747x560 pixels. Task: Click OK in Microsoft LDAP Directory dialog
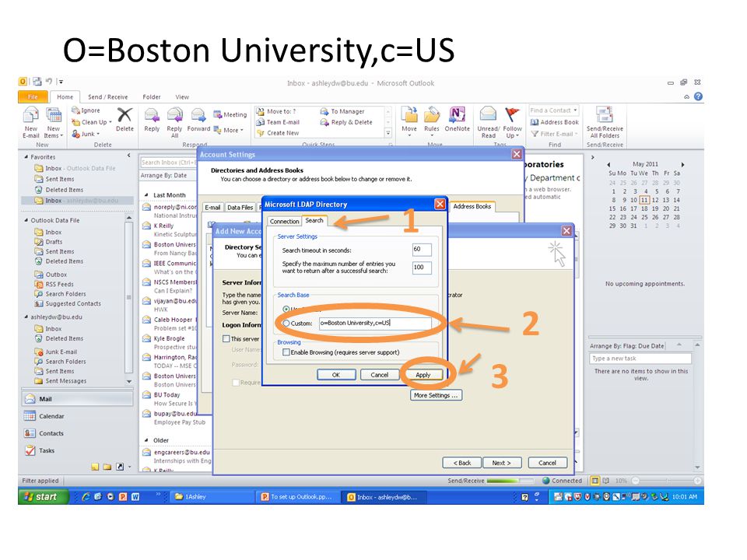coord(336,375)
